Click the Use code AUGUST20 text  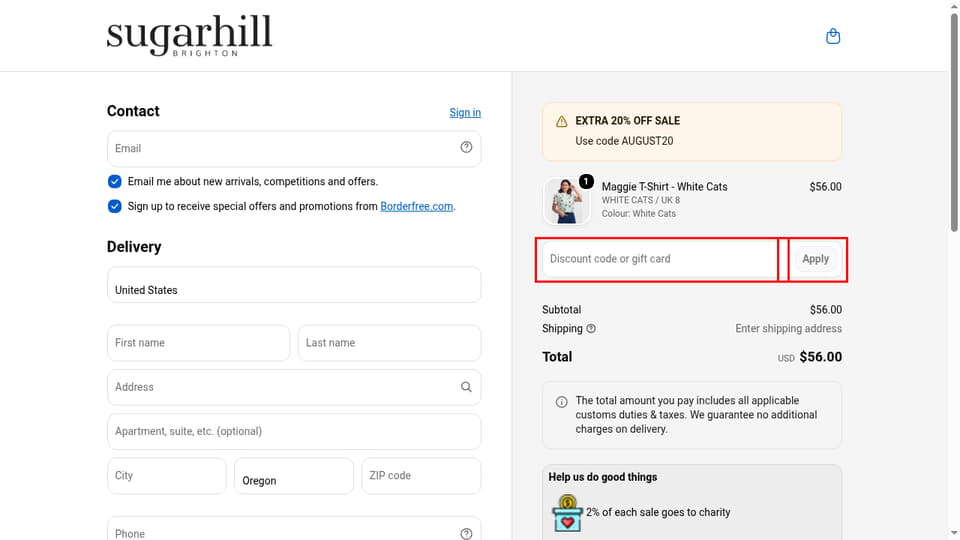pyautogui.click(x=624, y=141)
